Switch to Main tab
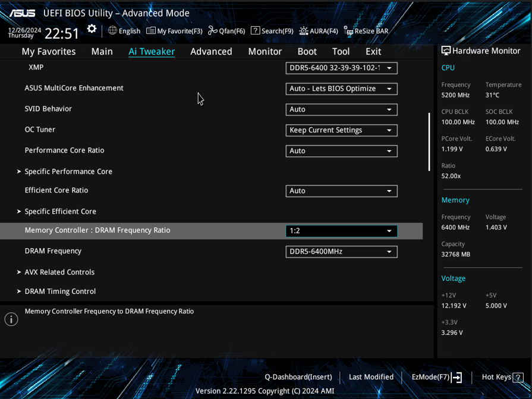Image resolution: width=532 pixels, height=399 pixels. point(102,52)
